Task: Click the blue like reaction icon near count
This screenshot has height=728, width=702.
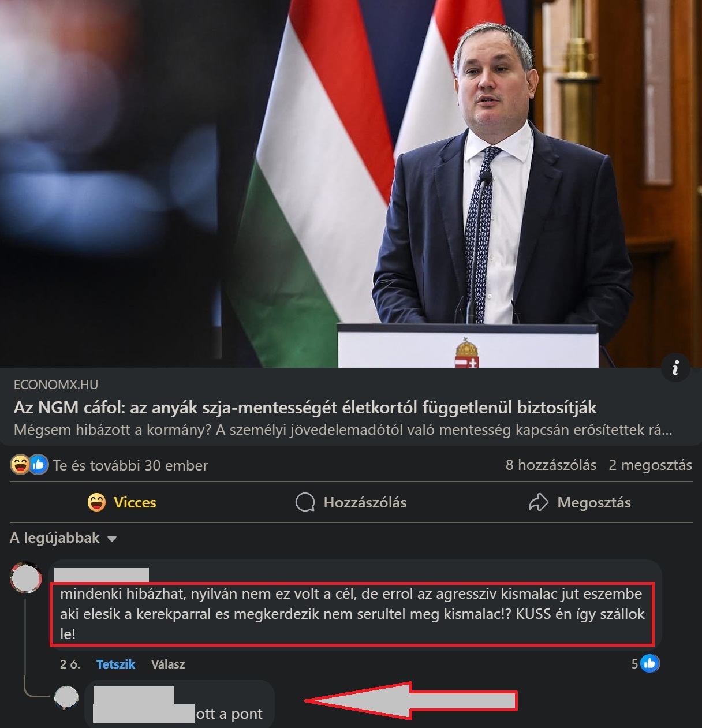Action: coord(38,465)
